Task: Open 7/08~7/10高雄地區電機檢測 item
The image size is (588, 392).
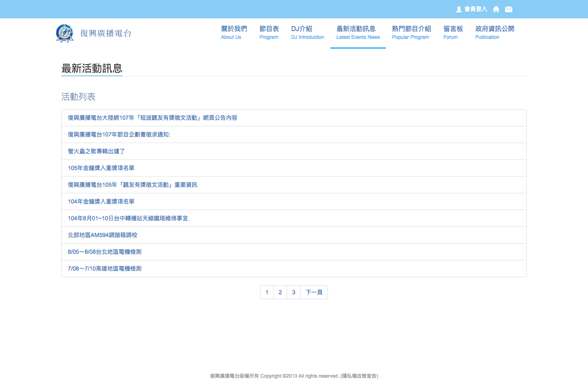Action: click(105, 269)
